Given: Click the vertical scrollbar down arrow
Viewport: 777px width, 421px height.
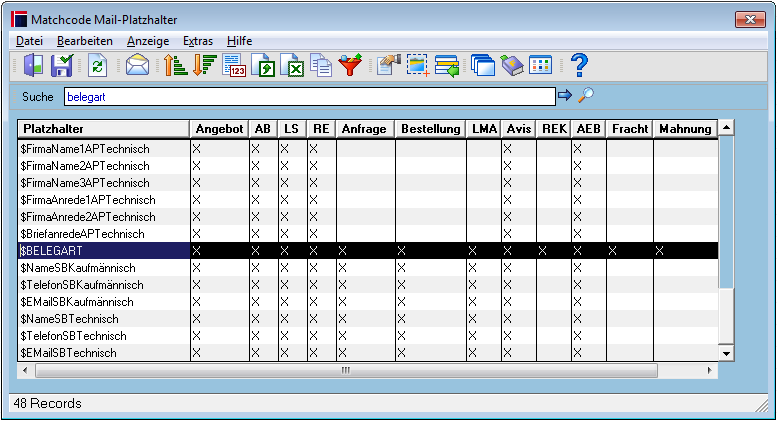Looking at the screenshot, I should [x=726, y=354].
